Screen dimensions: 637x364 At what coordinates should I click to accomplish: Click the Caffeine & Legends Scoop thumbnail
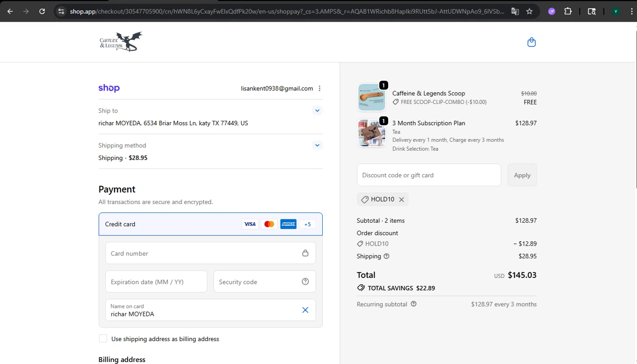[x=372, y=97]
